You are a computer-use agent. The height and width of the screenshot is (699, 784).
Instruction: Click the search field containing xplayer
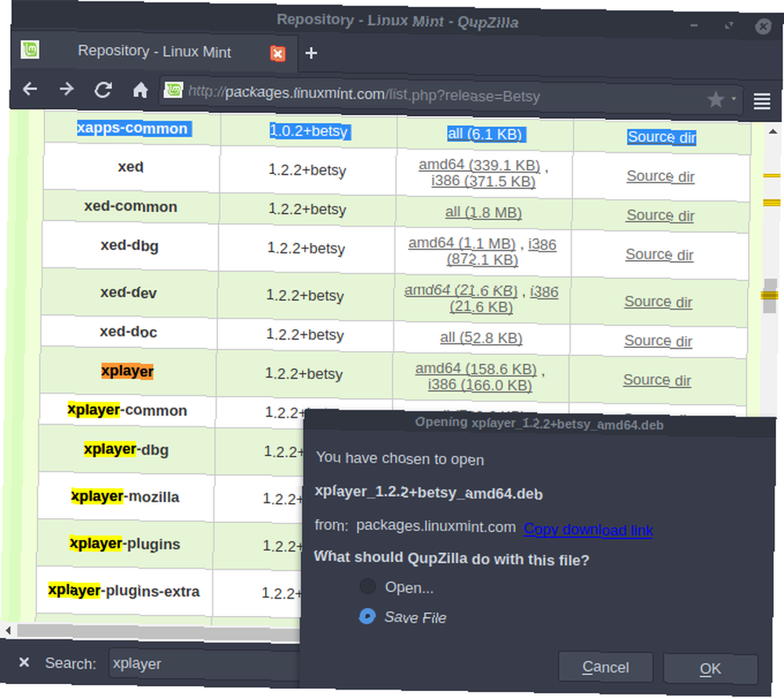(204, 664)
